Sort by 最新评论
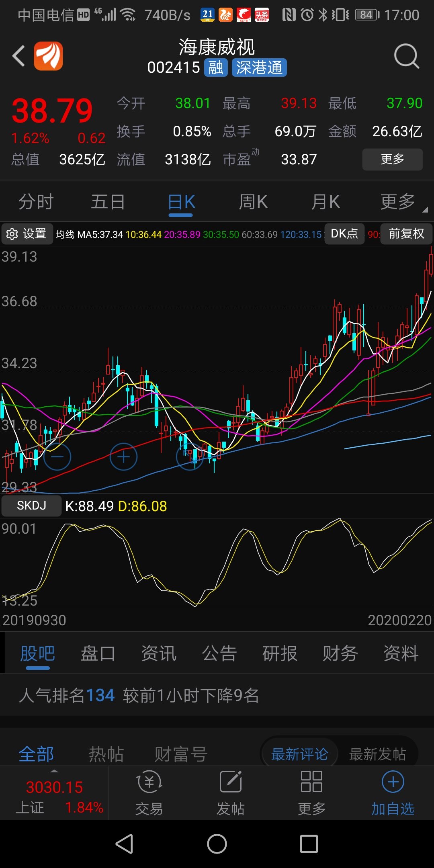 pyautogui.click(x=299, y=754)
